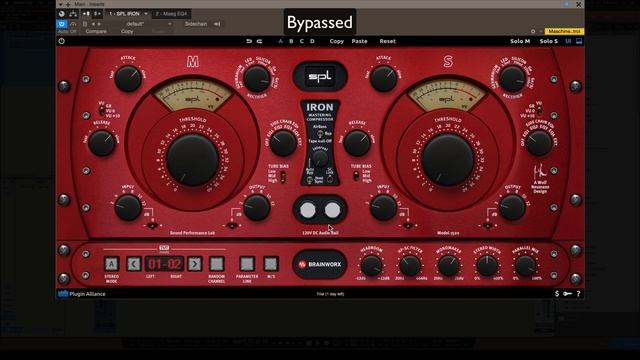This screenshot has width=640, height=360.
Task: Click the next channel right arrow button
Action: click(x=195, y=264)
